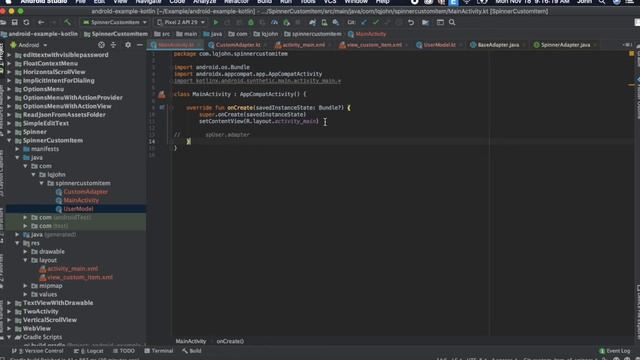640x360 pixels.
Task: Open the Build tool window
Action: (x=192, y=351)
